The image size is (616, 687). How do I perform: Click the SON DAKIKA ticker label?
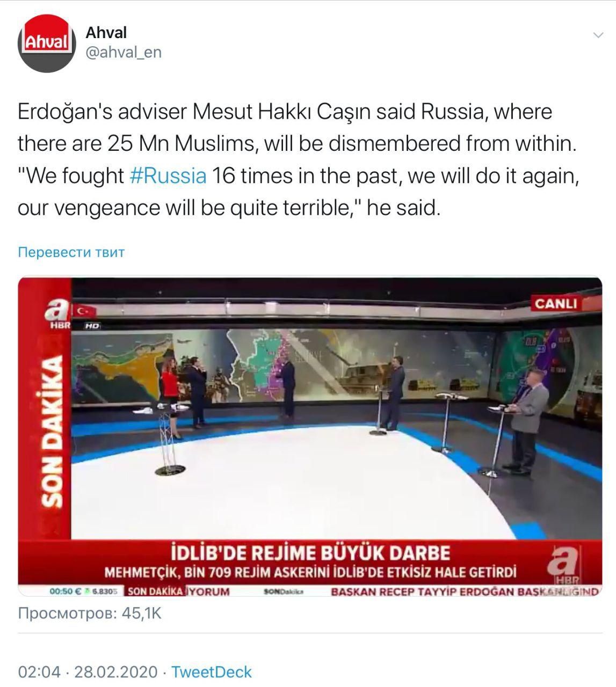point(155,591)
